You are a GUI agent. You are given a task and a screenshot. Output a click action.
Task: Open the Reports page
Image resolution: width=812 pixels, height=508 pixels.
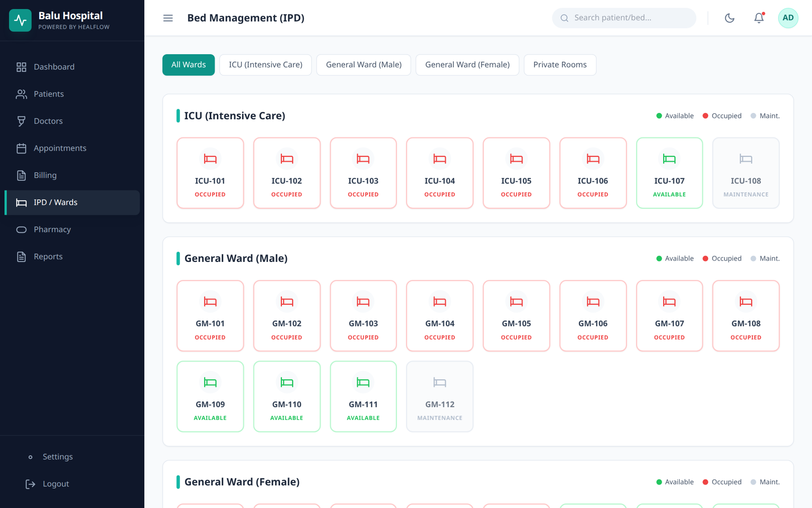[x=72, y=256]
